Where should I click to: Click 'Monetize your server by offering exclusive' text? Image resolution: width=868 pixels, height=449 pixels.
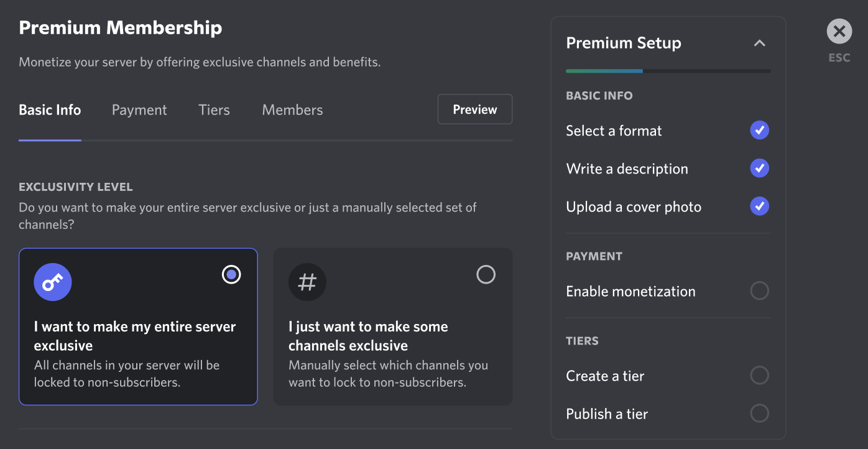(200, 62)
